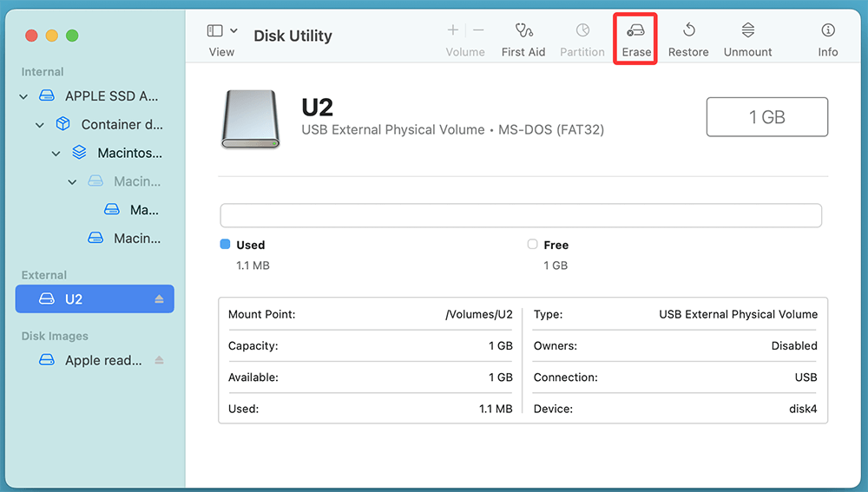
Task: Toggle the sidebar View button
Action: [215, 31]
